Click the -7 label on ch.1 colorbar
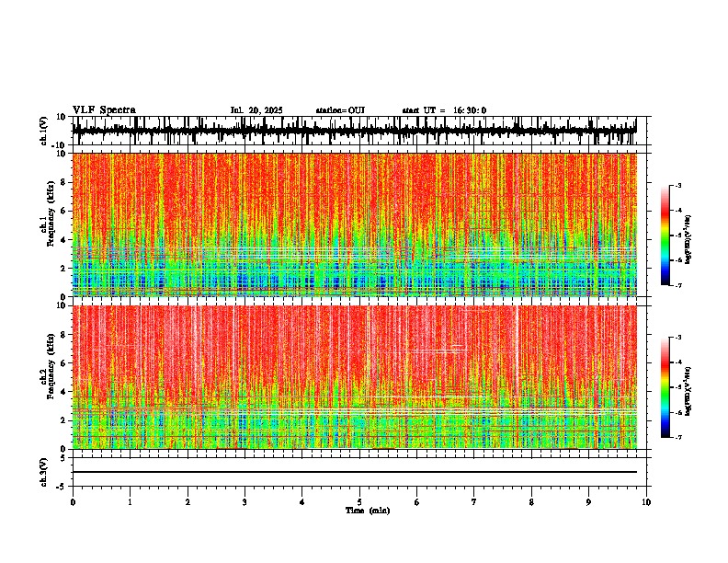The width and height of the screenshot is (728, 563). 678,285
